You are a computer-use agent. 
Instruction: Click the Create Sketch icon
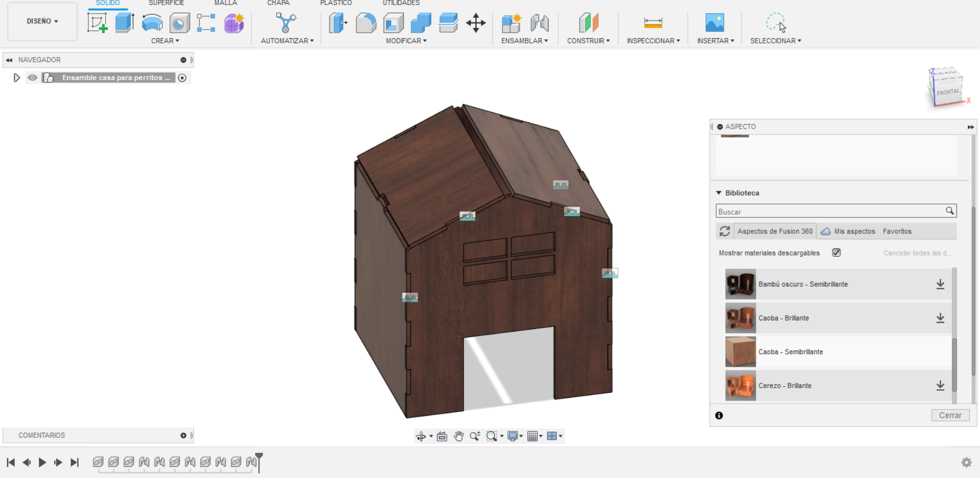coord(97,23)
